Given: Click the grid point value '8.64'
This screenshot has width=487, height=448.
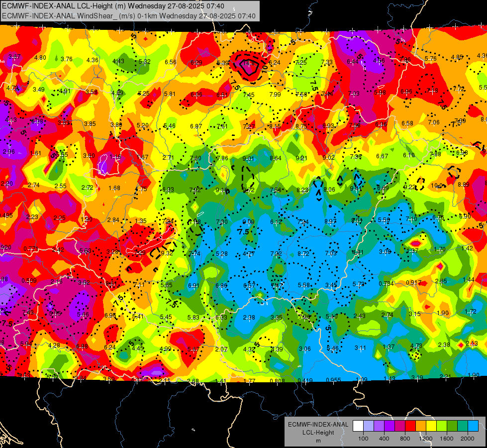Looking at the screenshot, I should (x=275, y=158).
